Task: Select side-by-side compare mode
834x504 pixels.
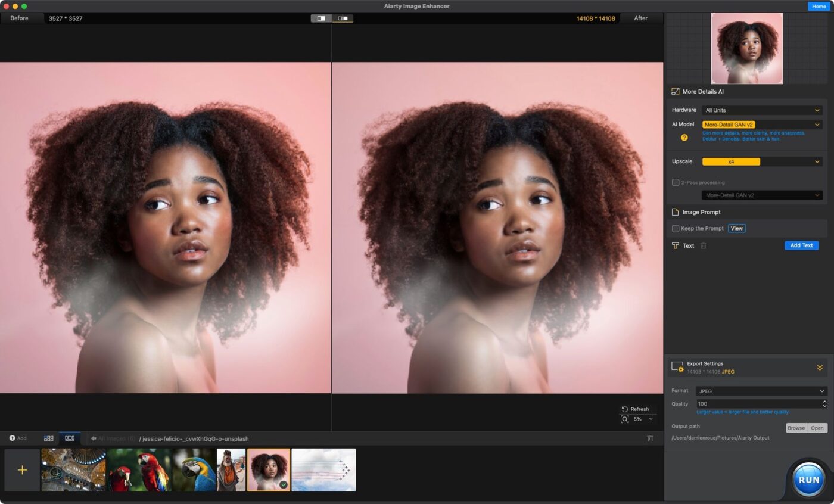Action: (343, 18)
